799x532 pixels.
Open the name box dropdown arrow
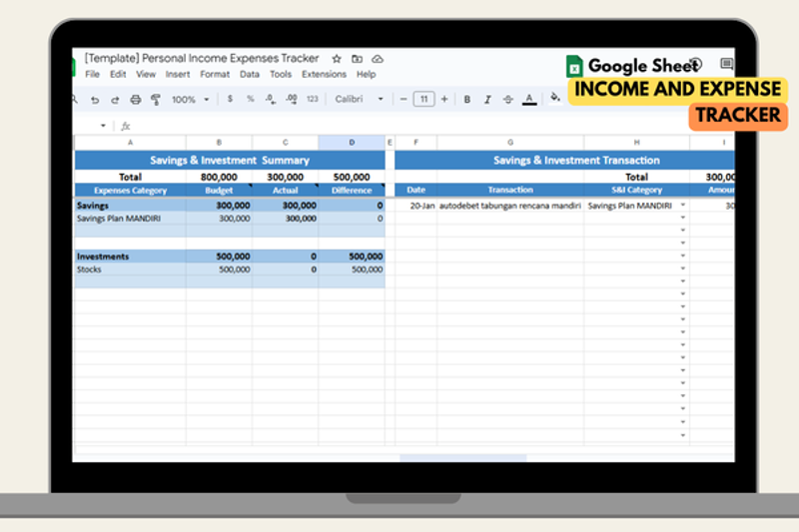coord(103,125)
